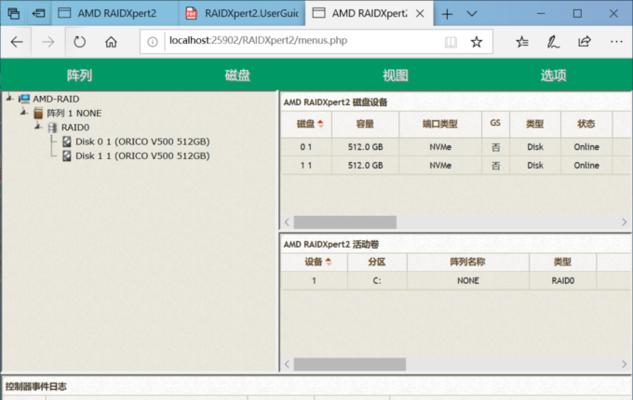The image size is (633, 400).
Task: Select AMD-RAID computer icon in tree
Action: (24, 98)
